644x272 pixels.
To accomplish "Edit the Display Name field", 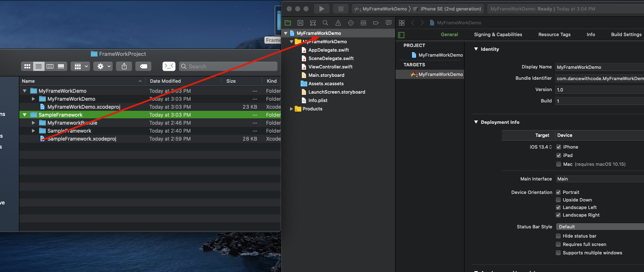I will pos(600,67).
